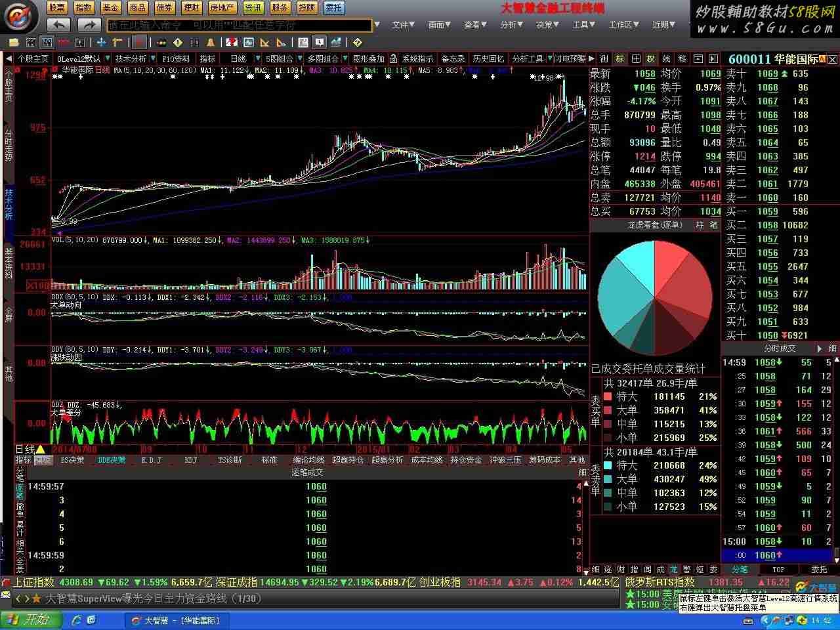Click the star icon in news ticker
Viewport: 840px width, 630px height.
click(x=36, y=598)
